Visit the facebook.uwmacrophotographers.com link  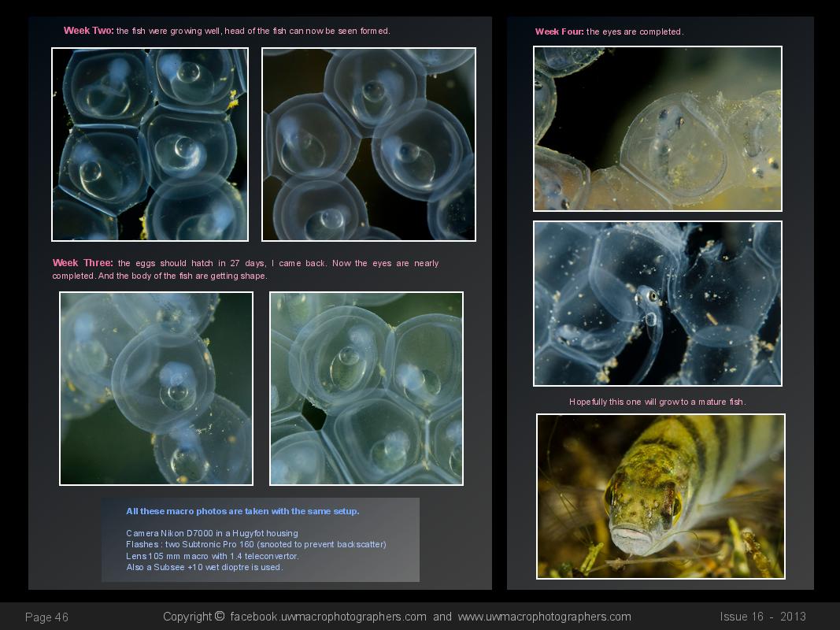coord(327,617)
